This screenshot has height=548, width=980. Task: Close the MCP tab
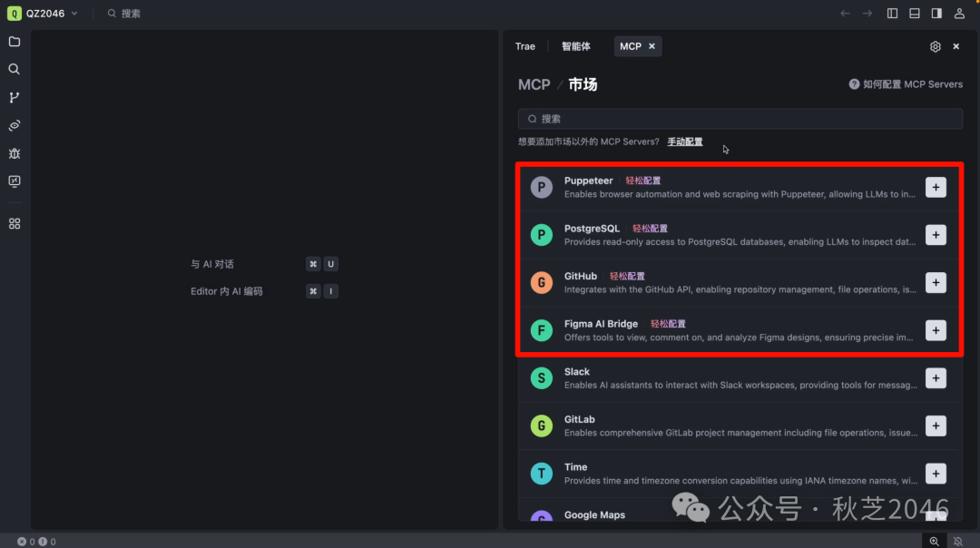tap(652, 46)
